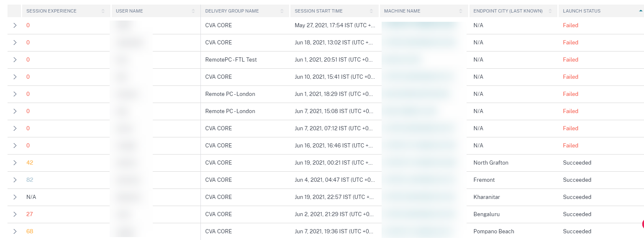The image size is (644, 240).
Task: Expand the May 27, 2021, 17:54 session row
Action: point(15,26)
